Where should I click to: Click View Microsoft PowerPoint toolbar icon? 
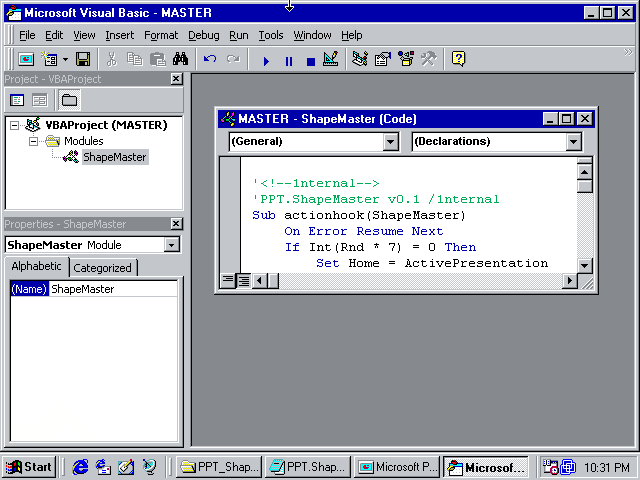coord(26,59)
